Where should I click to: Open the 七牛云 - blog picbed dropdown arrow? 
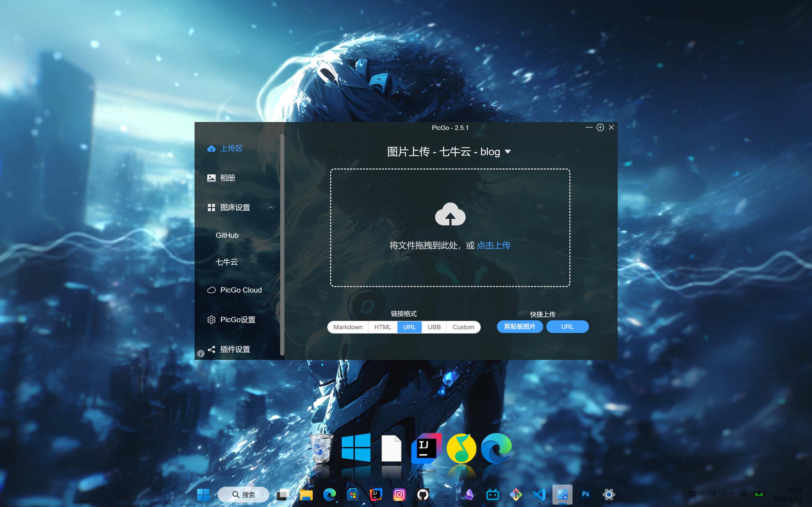[x=508, y=152]
